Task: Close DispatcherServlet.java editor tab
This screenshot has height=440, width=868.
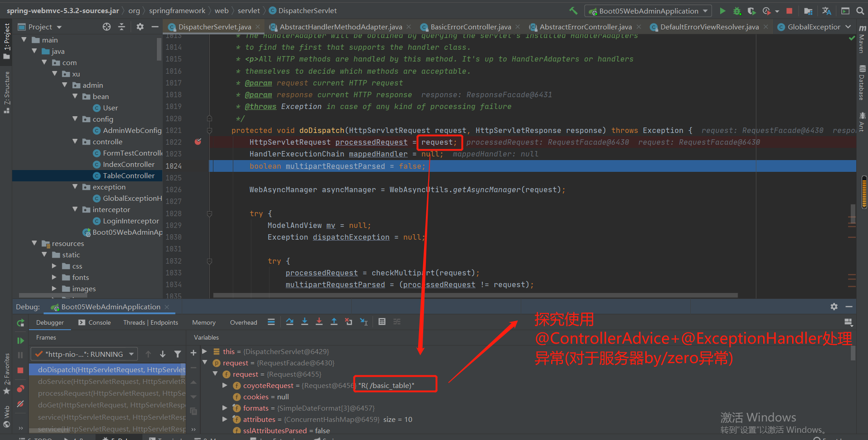Action: tap(258, 27)
